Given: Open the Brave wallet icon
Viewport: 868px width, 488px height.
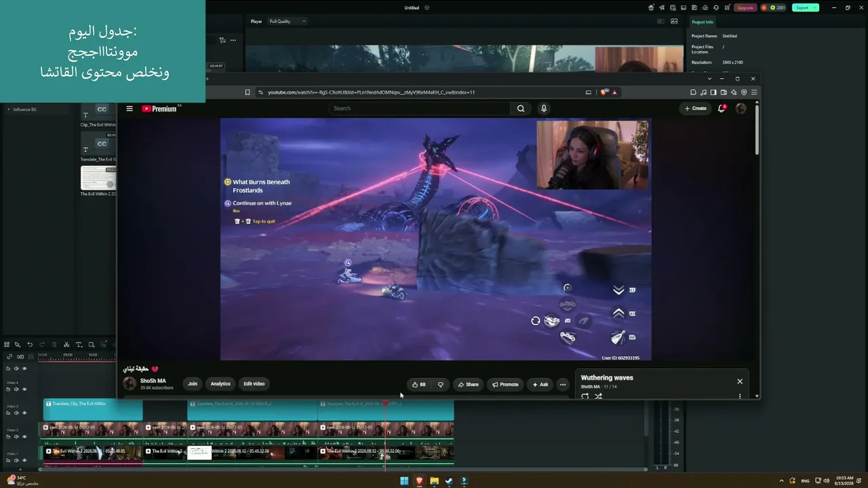Looking at the screenshot, I should (x=724, y=92).
